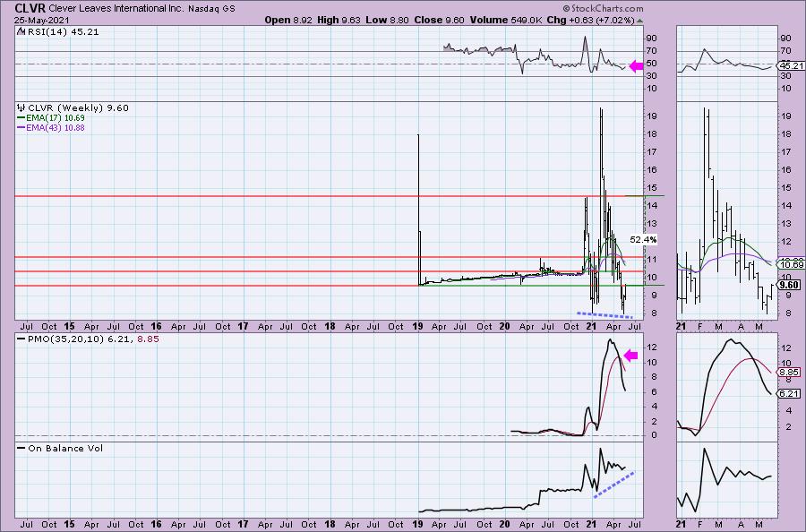This screenshot has width=806, height=532.
Task: Select the 25-May-2021 date text
Action: 40,21
